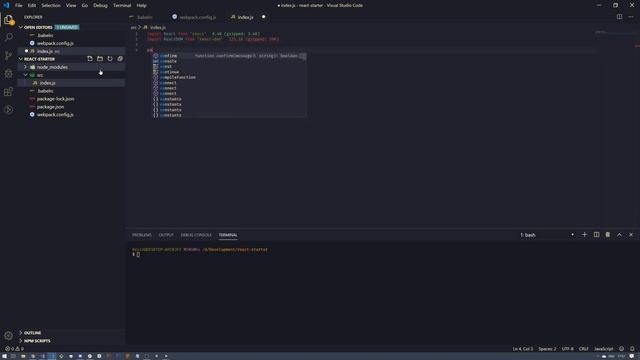Select the terminal dropdown showing 1: bash

click(x=547, y=235)
